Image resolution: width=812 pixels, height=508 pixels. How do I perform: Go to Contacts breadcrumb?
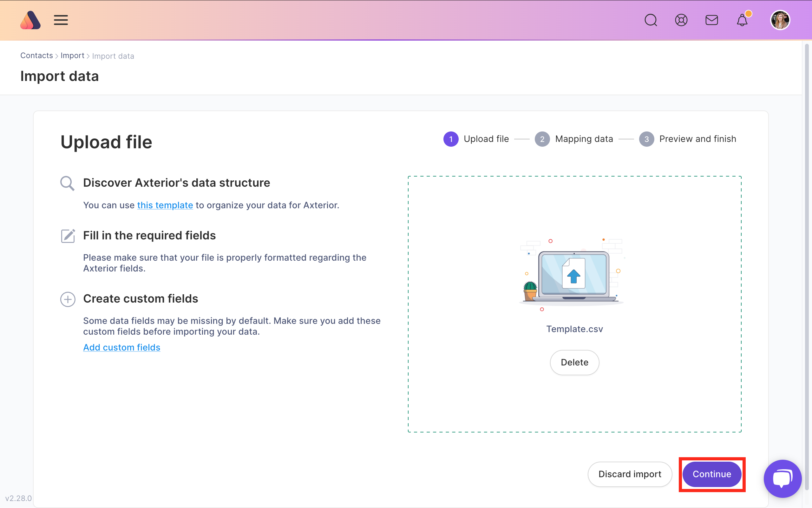(36, 56)
